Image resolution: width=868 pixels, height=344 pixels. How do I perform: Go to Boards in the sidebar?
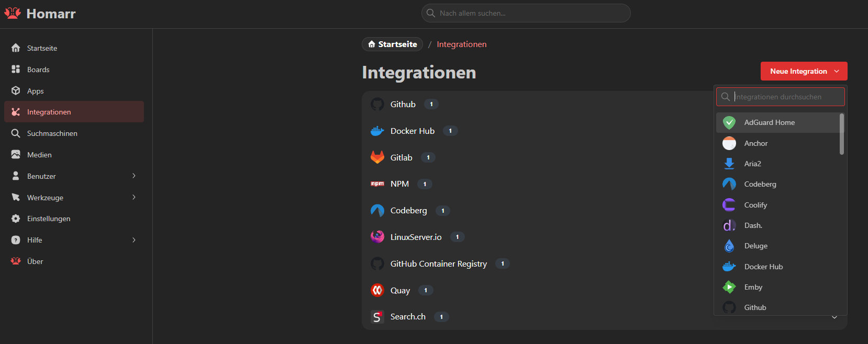tap(38, 70)
